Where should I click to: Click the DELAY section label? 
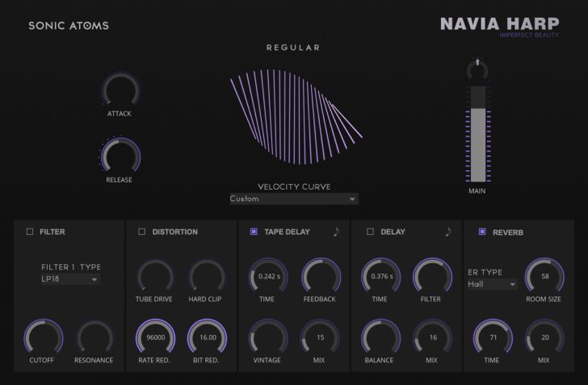(393, 232)
